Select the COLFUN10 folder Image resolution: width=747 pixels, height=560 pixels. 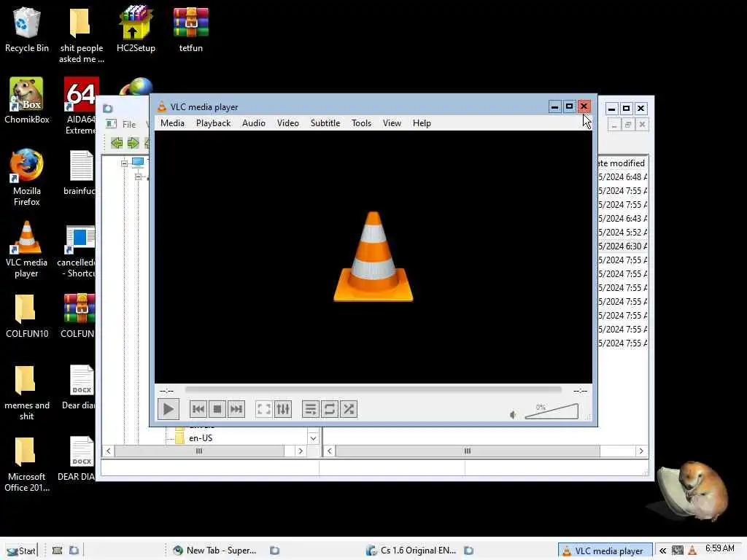[27, 316]
